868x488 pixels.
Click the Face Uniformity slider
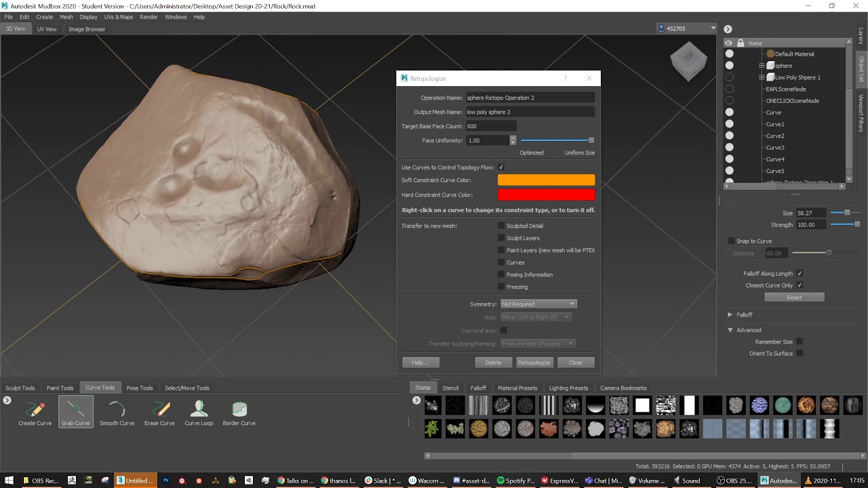point(557,140)
